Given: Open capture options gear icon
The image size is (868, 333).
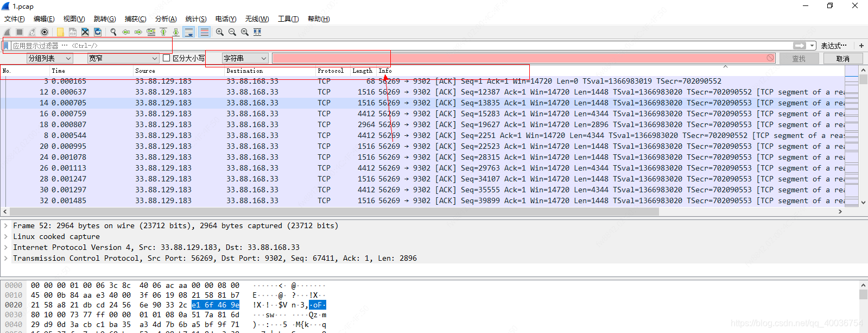Looking at the screenshot, I should click(x=45, y=32).
